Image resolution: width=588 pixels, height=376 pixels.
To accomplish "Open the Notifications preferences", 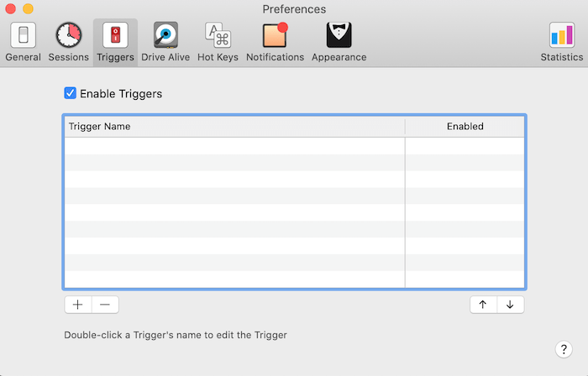I will pyautogui.click(x=275, y=42).
